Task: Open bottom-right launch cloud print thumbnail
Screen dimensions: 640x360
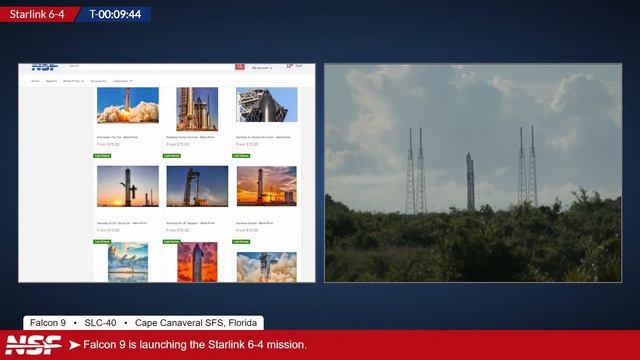Action: (x=267, y=267)
